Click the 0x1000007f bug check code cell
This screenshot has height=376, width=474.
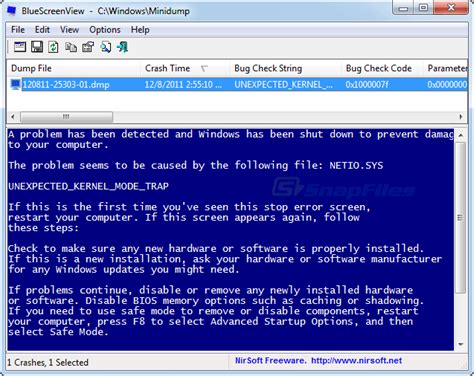(x=367, y=85)
